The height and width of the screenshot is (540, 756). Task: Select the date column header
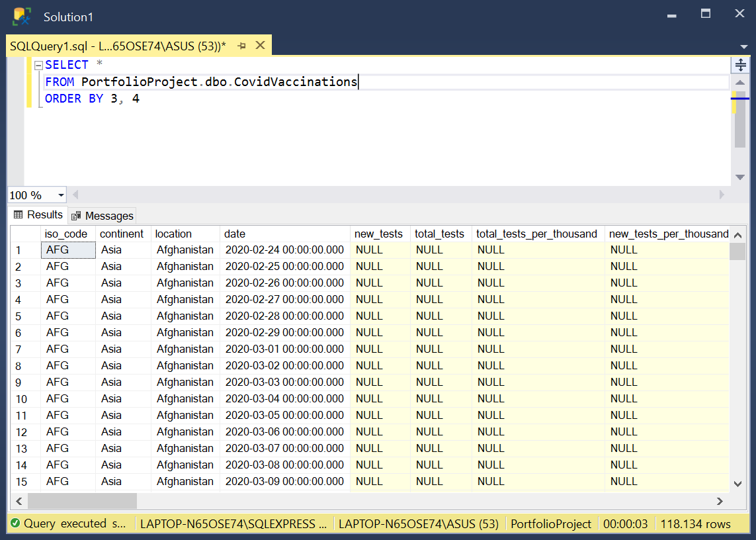click(285, 234)
